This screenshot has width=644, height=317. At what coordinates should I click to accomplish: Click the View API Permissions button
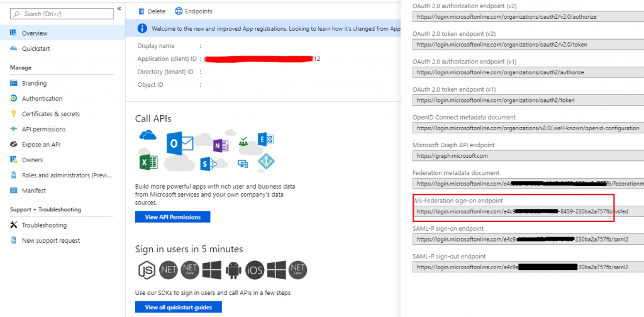pos(172,217)
